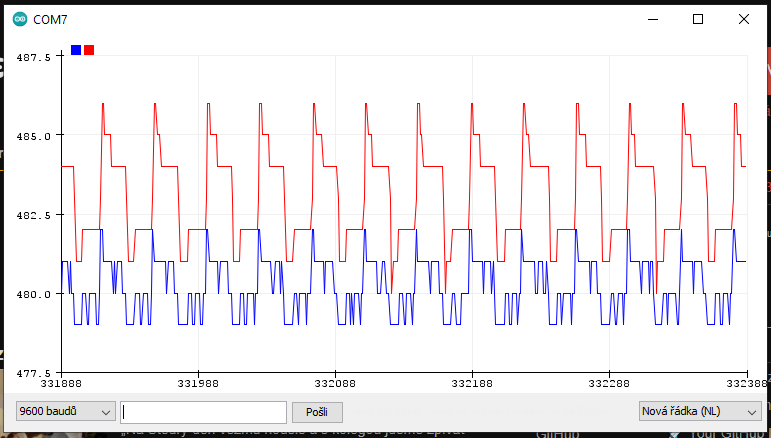
Task: Click the red series legend square
Action: (89, 50)
